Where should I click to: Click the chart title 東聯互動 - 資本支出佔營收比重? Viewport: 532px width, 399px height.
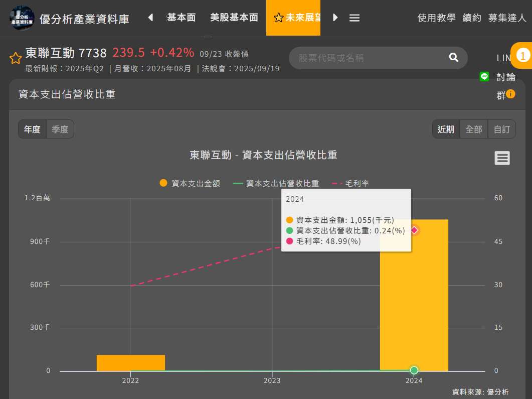[x=263, y=155]
